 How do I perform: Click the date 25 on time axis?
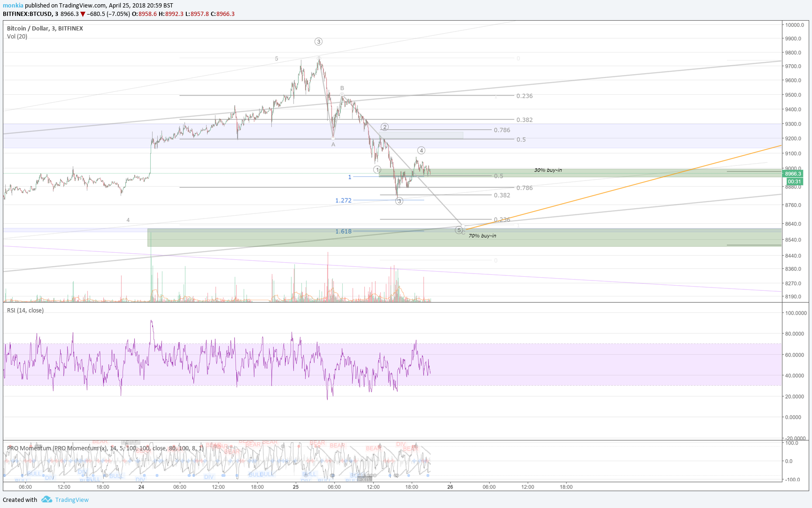(296, 487)
